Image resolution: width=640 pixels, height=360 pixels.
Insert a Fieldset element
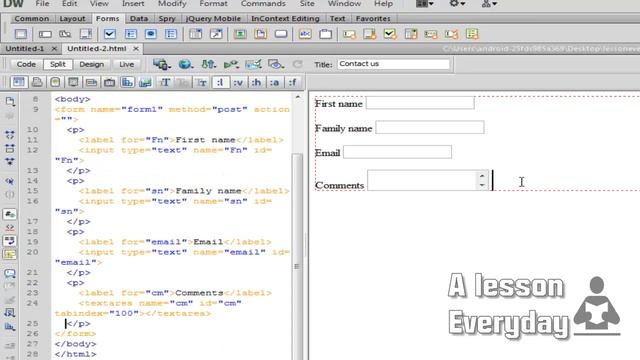tap(325, 34)
